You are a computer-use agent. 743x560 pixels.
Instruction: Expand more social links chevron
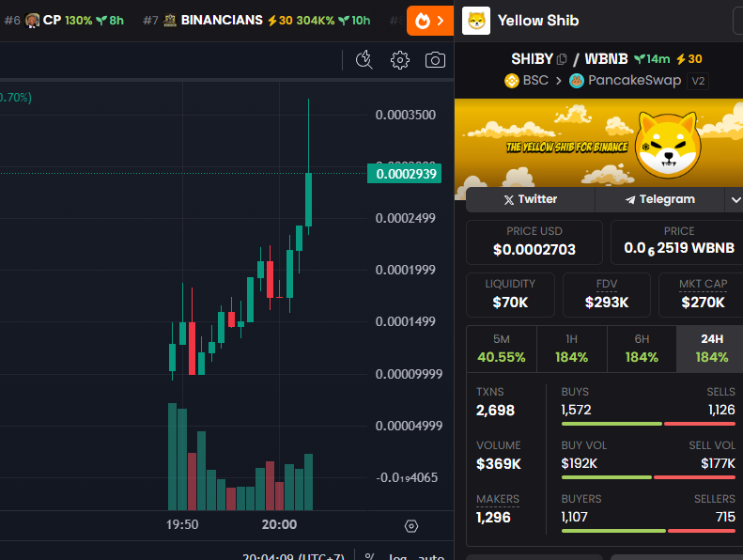click(x=735, y=199)
